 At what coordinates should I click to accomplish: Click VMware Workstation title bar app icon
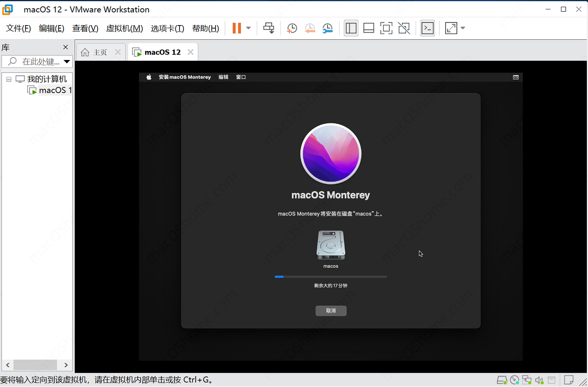7,9
